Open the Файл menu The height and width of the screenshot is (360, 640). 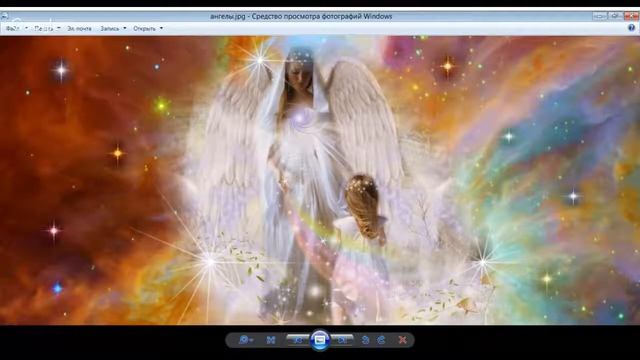pos(13,29)
